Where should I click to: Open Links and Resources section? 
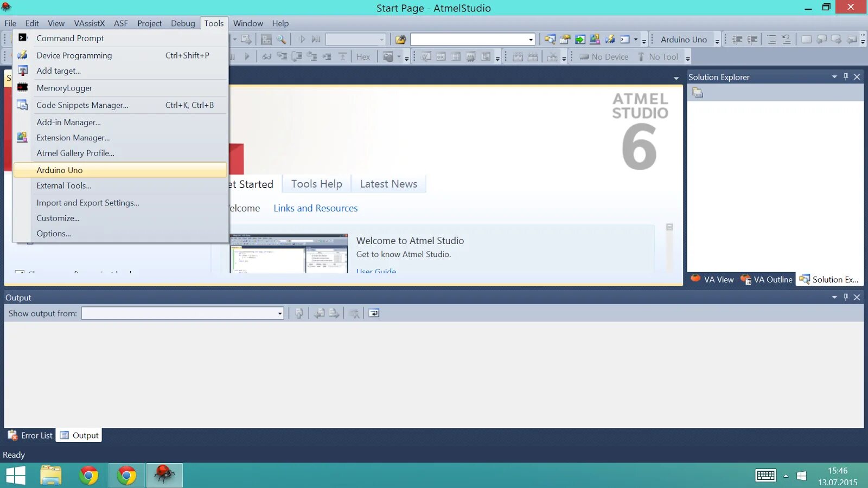click(x=316, y=208)
